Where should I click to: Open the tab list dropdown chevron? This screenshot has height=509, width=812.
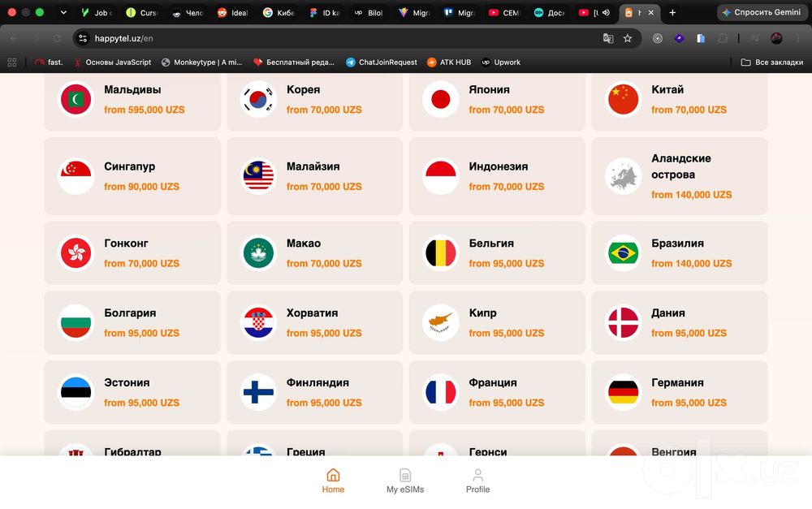click(x=63, y=12)
